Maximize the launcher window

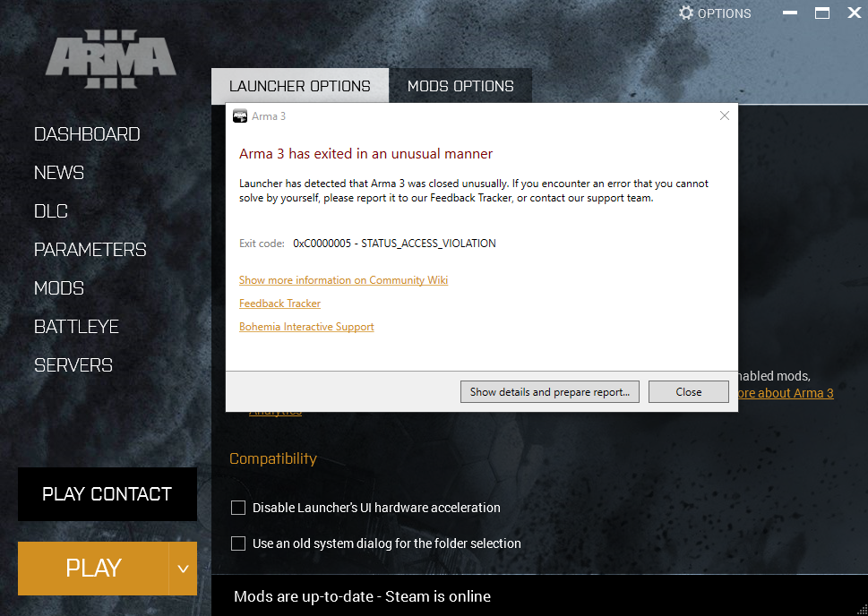coord(822,13)
